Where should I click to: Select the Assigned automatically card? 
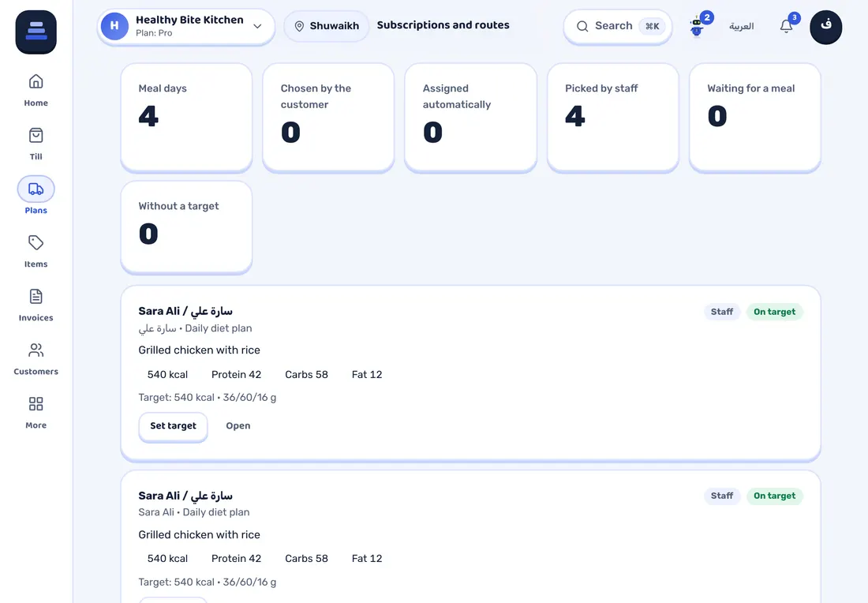click(x=470, y=118)
